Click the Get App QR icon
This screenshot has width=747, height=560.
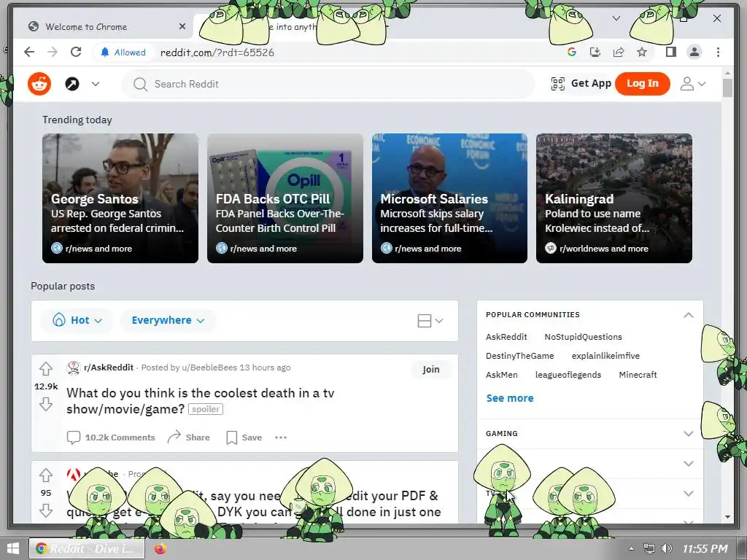pyautogui.click(x=557, y=84)
